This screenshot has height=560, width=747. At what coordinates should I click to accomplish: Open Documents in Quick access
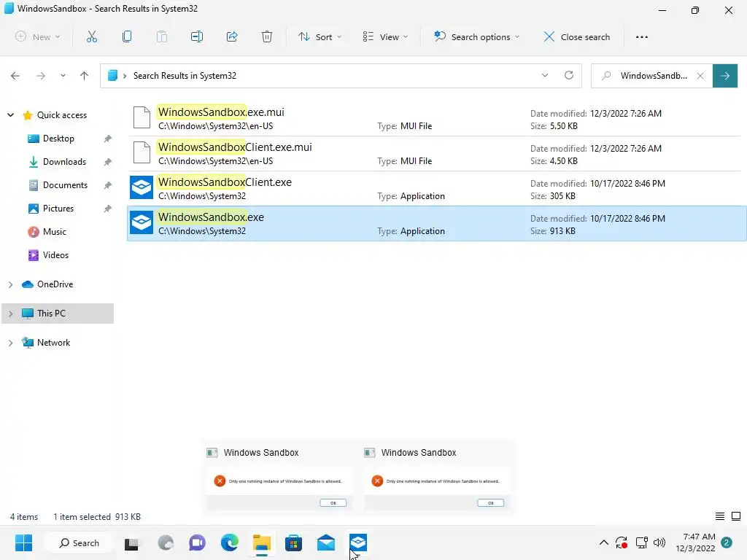click(65, 184)
